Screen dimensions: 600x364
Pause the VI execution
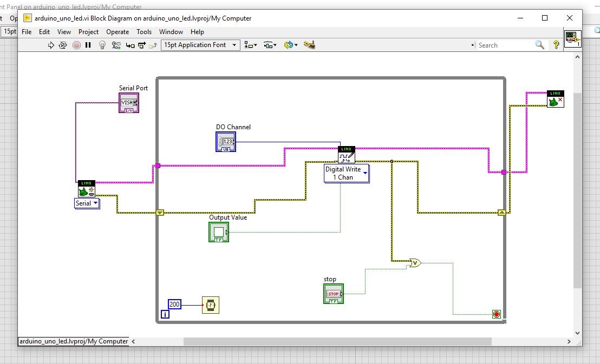[88, 45]
